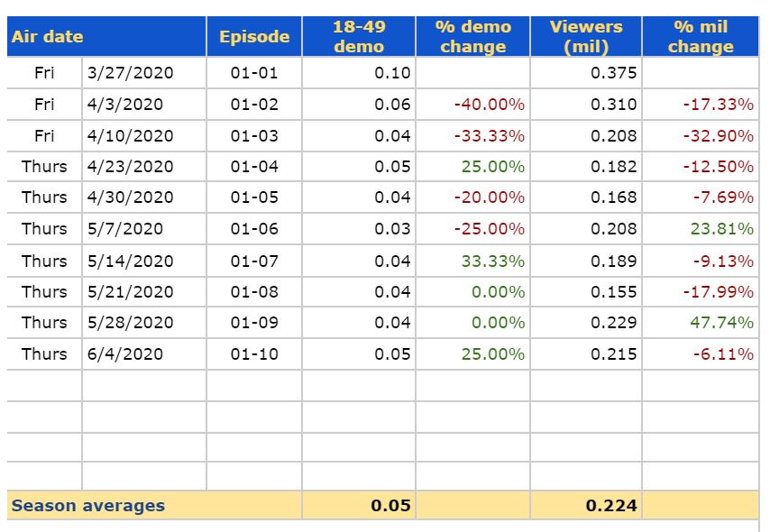Click the % demo change header
Screen dimensions: 770x532
(x=472, y=37)
